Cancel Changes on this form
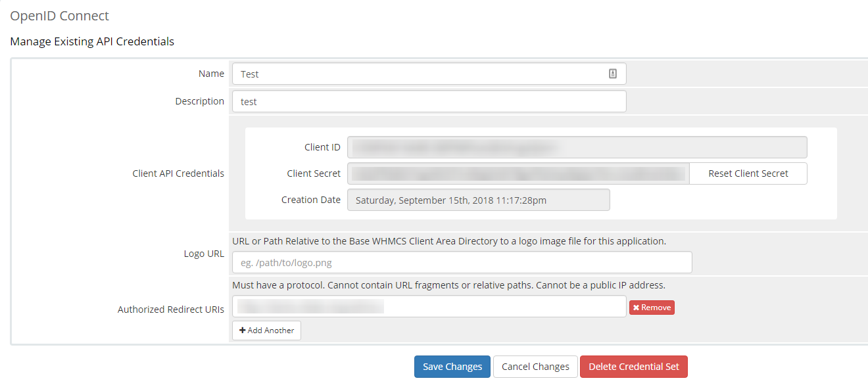The height and width of the screenshot is (389, 868). 535,367
